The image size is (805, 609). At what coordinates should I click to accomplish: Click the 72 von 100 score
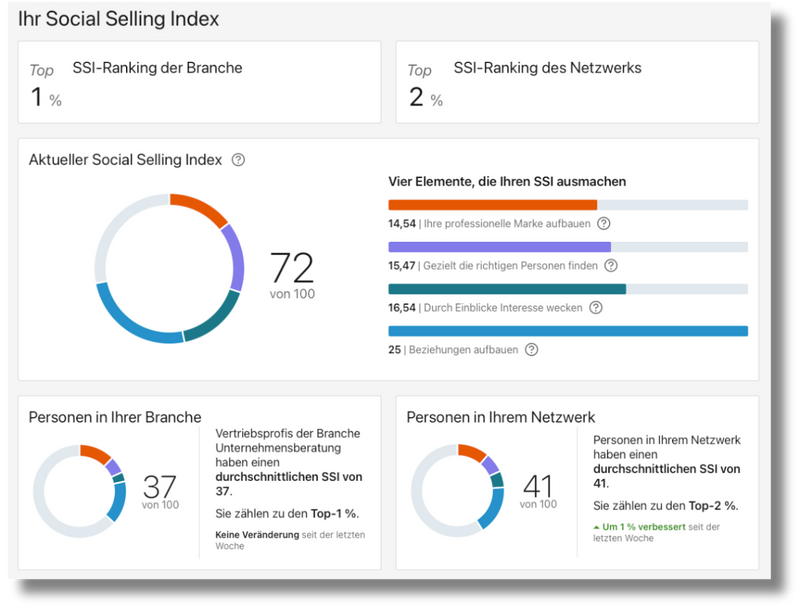[292, 275]
